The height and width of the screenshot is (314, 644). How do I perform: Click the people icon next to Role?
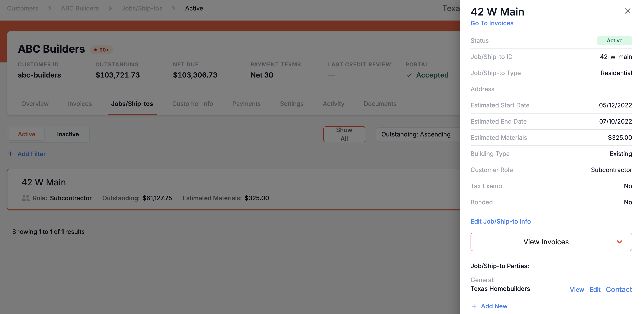pyautogui.click(x=26, y=198)
